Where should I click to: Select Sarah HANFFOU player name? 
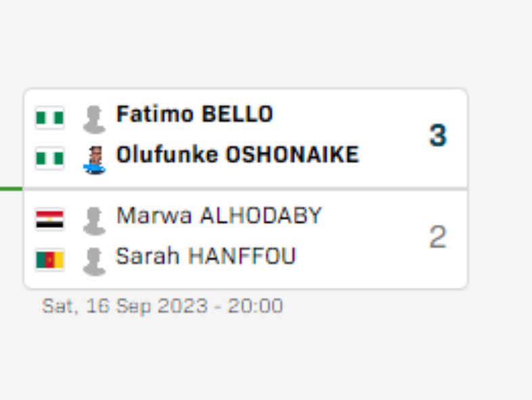(x=206, y=256)
